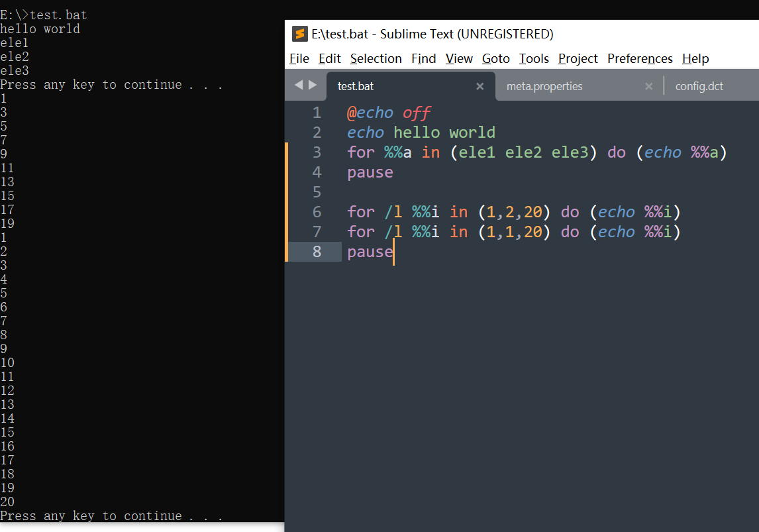Click '(1,1,20)' on line 7
The height and width of the screenshot is (532, 759).
(x=514, y=232)
